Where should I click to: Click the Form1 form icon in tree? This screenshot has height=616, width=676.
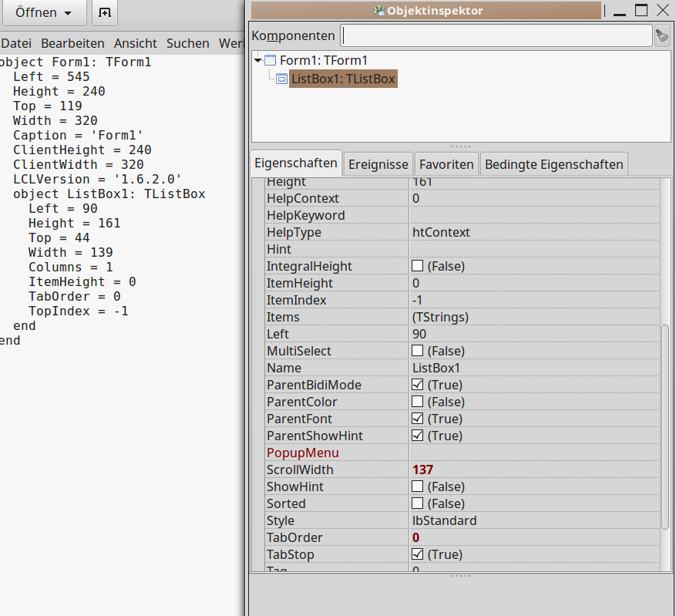[x=270, y=60]
